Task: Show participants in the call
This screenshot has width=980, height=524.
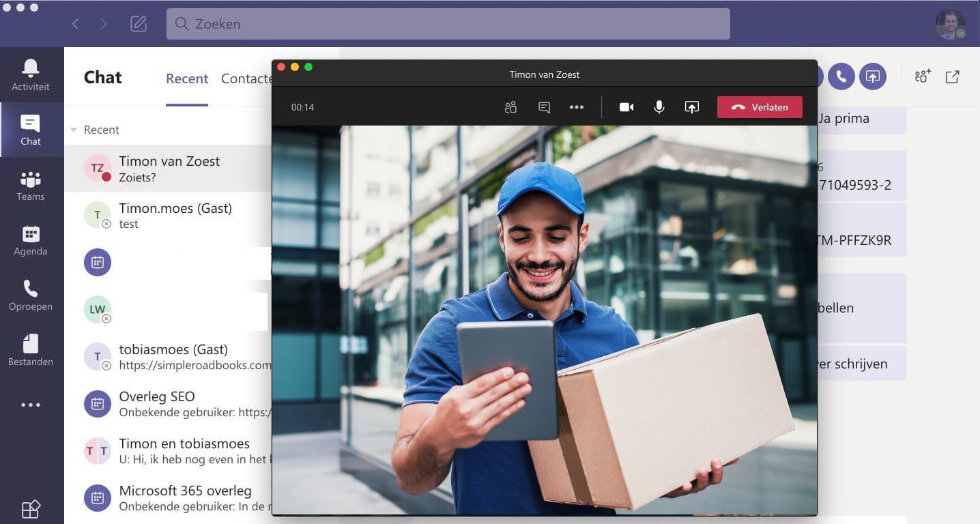Action: [510, 107]
